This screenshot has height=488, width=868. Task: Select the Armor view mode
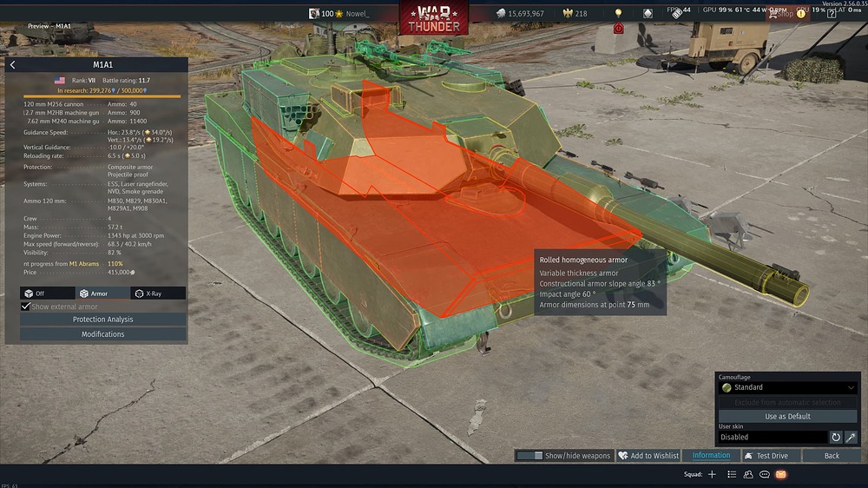103,293
